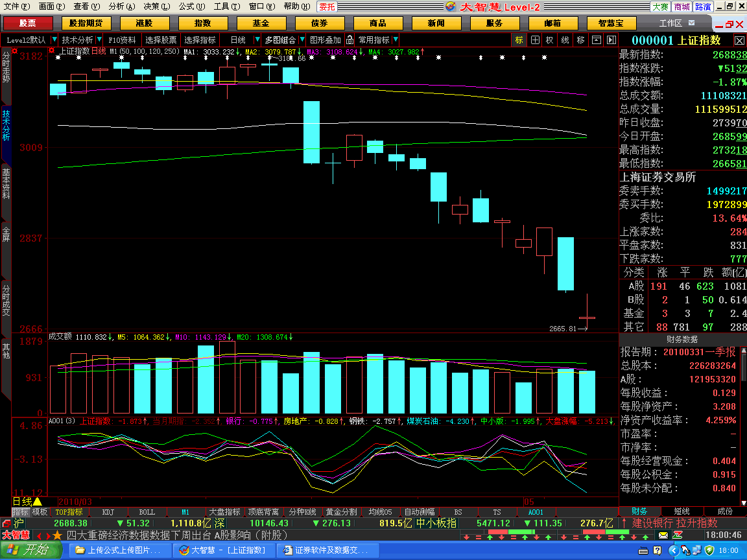Expand the Level2默认 dropdown arrow
The width and height of the screenshot is (747, 560).
[54, 40]
